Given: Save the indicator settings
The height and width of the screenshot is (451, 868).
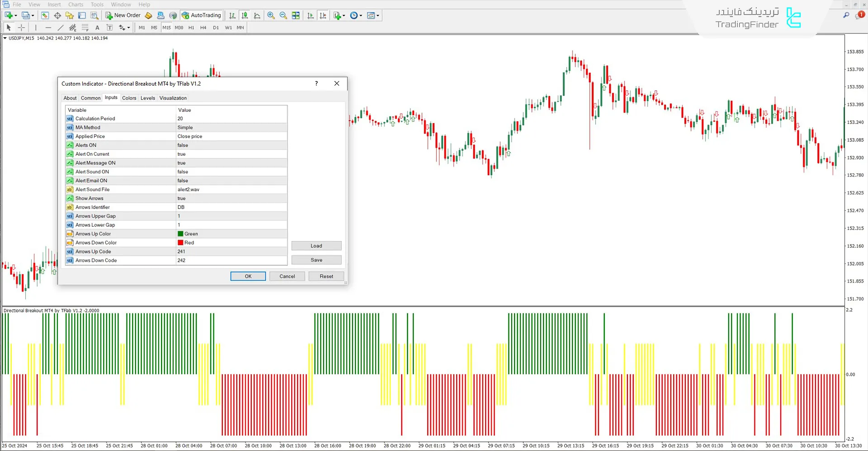Looking at the screenshot, I should tap(316, 259).
